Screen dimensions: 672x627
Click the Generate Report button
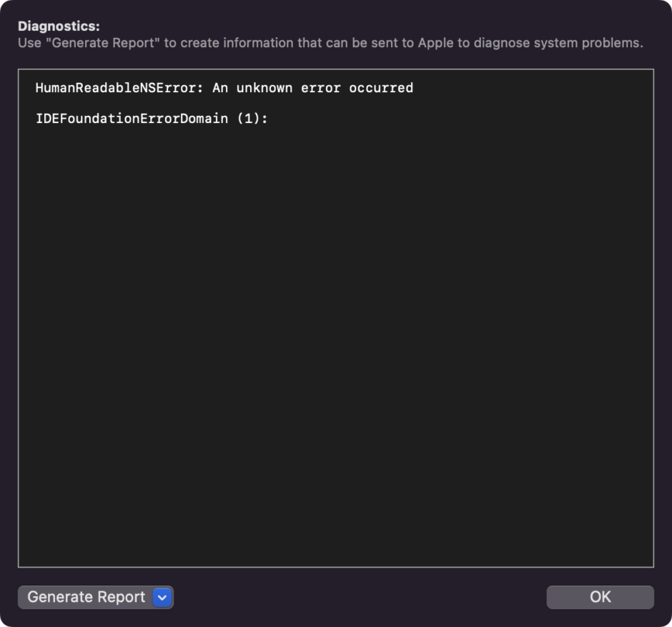[x=86, y=597]
